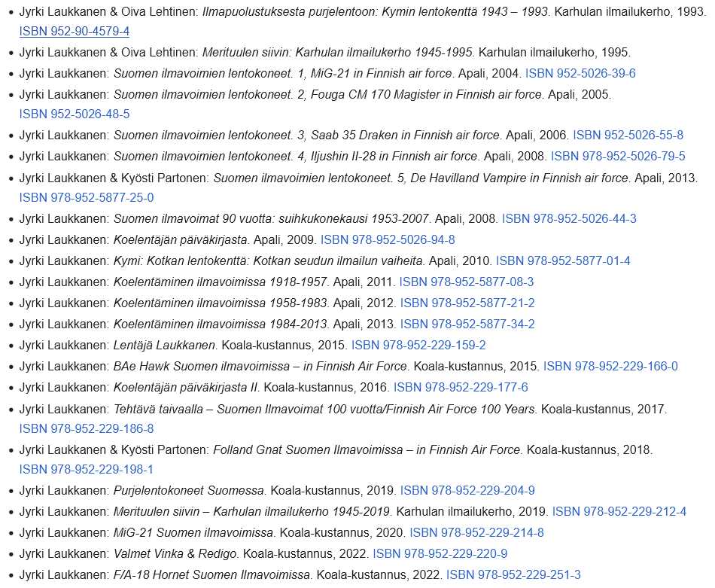The height and width of the screenshot is (588, 715).
Task: Click 'Iljushin Il-28 in Finnish air force' title
Action: [x=394, y=156]
